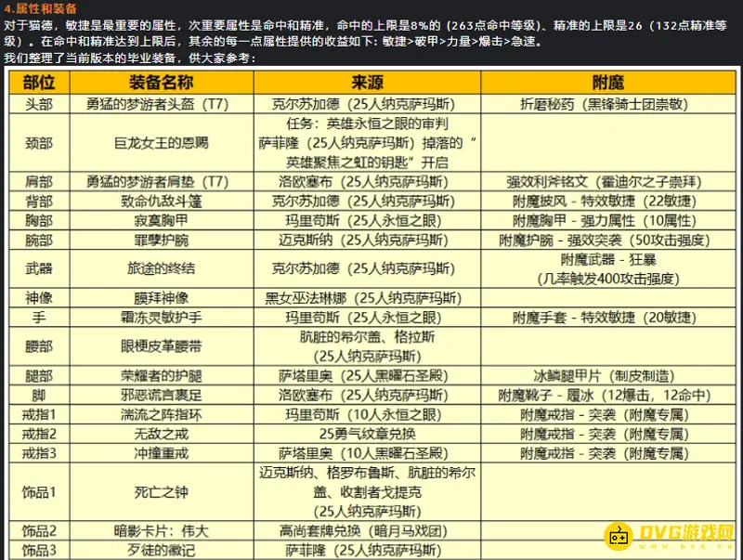Select the 脚 row label
743x560 pixels.
tap(39, 396)
